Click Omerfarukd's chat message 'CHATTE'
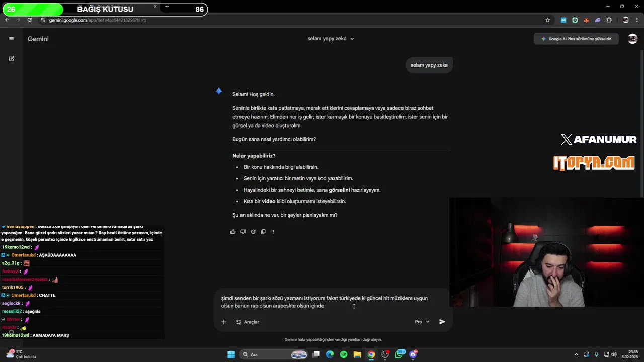 pyautogui.click(x=47, y=295)
